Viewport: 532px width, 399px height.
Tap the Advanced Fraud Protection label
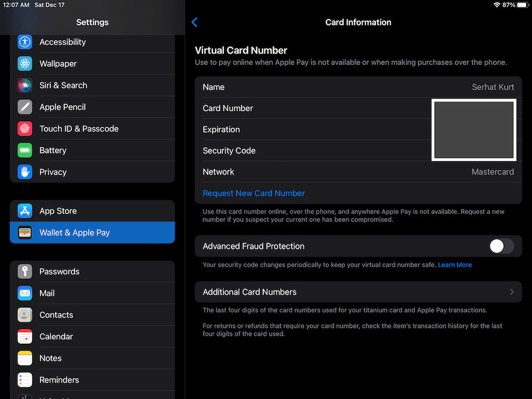253,246
